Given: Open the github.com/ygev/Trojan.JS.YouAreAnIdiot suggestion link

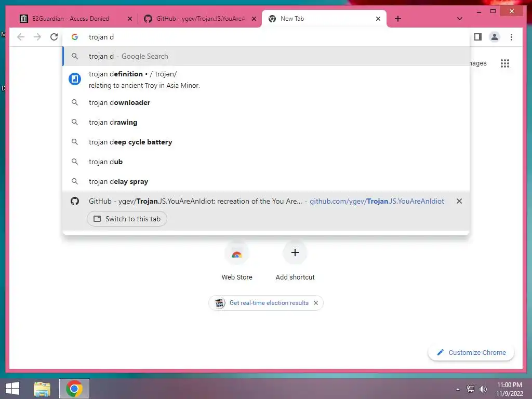Looking at the screenshot, I should coord(377,201).
